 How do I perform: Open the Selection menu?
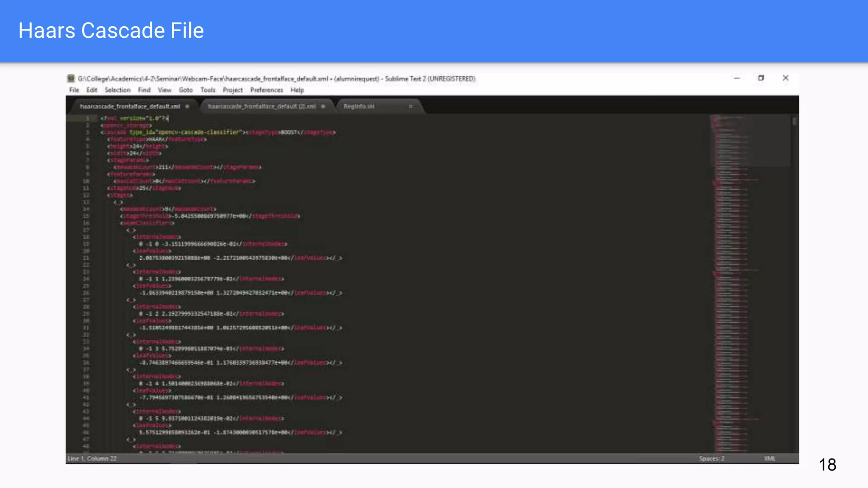117,90
